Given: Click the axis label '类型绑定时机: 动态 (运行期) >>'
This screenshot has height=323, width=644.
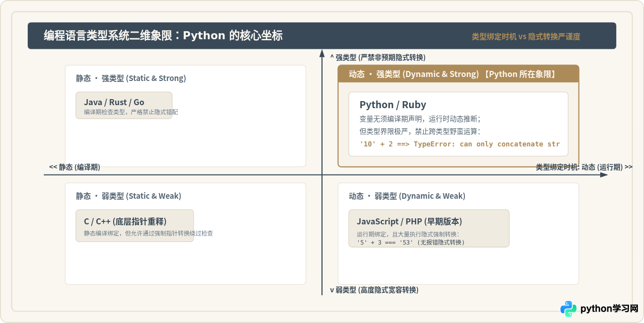Looking at the screenshot, I should [x=584, y=167].
